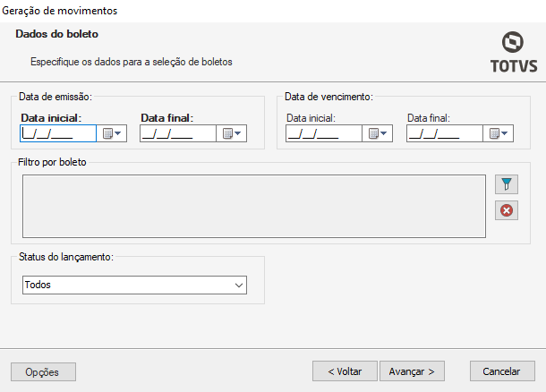
Task: Click the Status do lançamento label
Action: 67,257
